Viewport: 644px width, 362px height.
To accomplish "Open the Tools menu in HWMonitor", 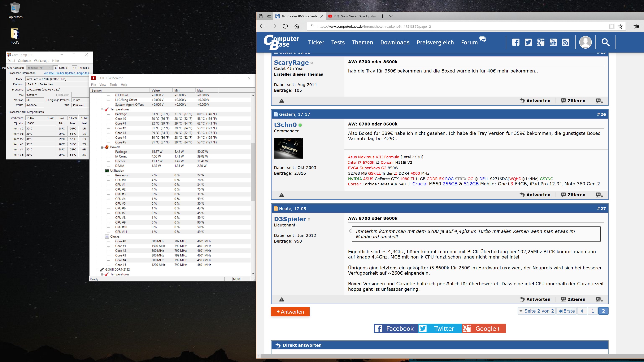I will pyautogui.click(x=113, y=85).
